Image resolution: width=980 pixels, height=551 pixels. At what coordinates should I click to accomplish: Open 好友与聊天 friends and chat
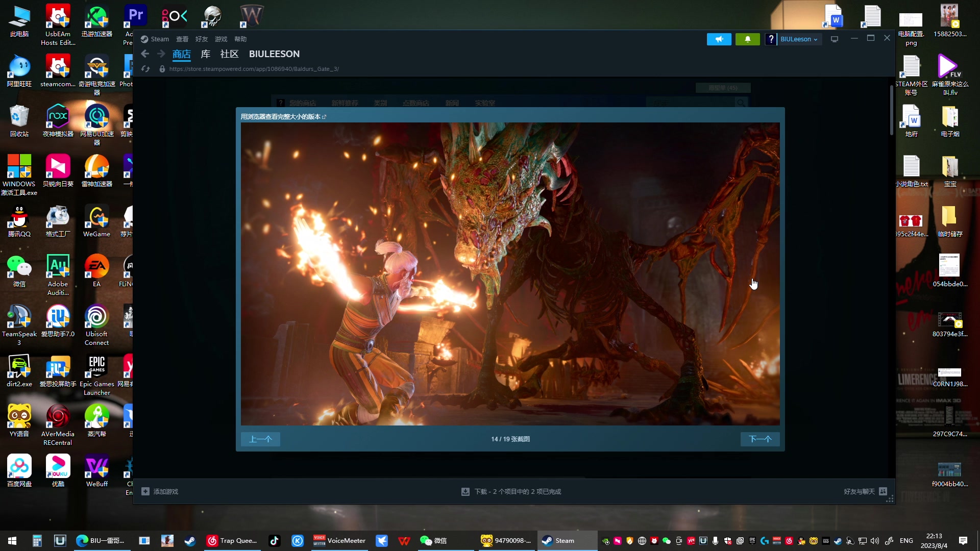coord(866,492)
